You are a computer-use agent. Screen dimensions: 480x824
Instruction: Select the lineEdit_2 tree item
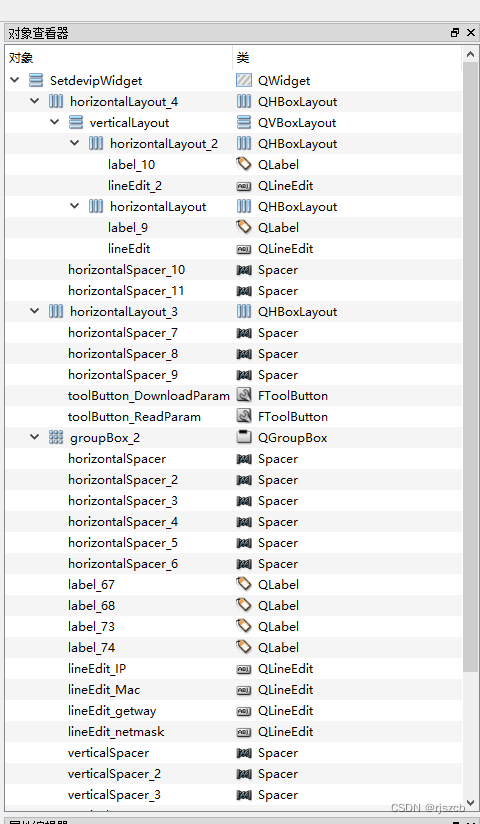click(x=134, y=186)
